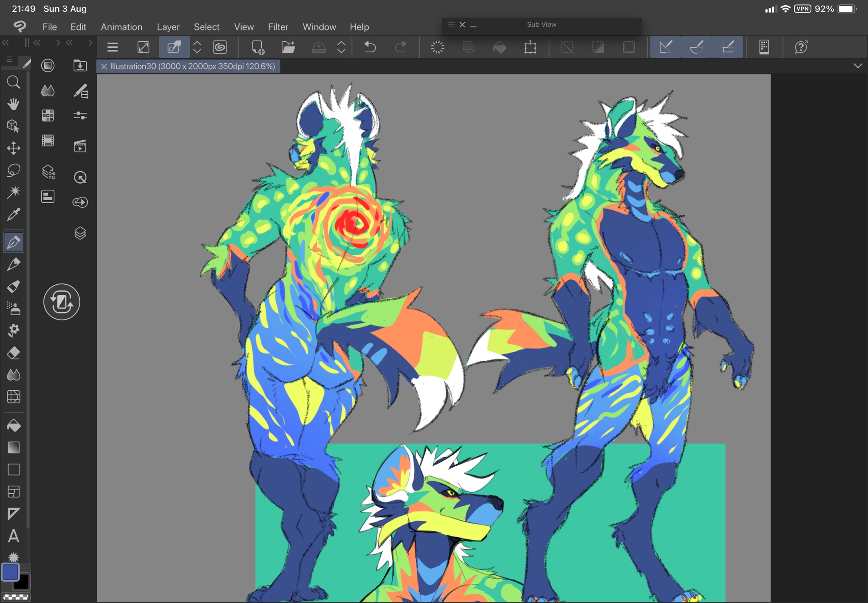Switch to the Illustration30 canvas tab
This screenshot has width=868, height=603.
(192, 66)
